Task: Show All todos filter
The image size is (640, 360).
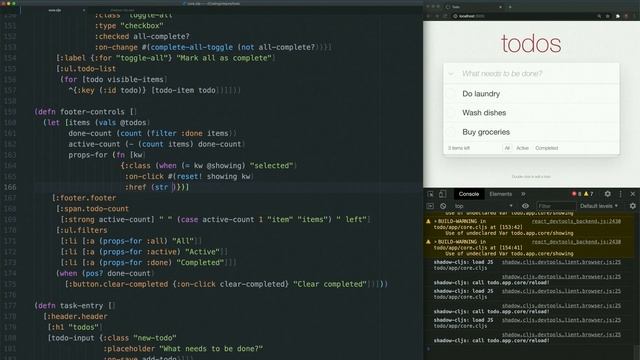Action: (507, 148)
